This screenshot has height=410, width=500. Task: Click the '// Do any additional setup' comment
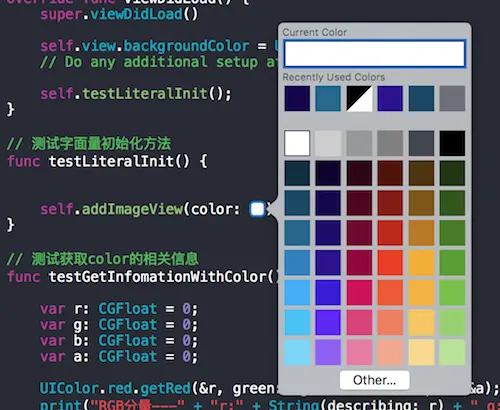158,62
